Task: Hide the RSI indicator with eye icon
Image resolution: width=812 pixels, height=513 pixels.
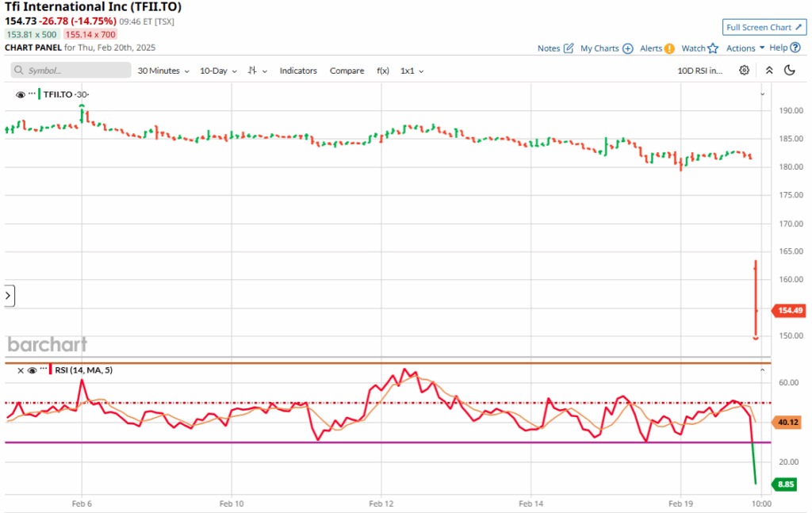Action: pos(32,370)
